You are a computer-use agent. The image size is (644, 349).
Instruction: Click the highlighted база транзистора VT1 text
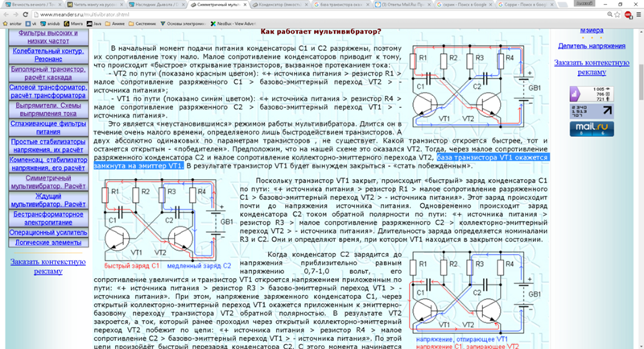pos(492,157)
